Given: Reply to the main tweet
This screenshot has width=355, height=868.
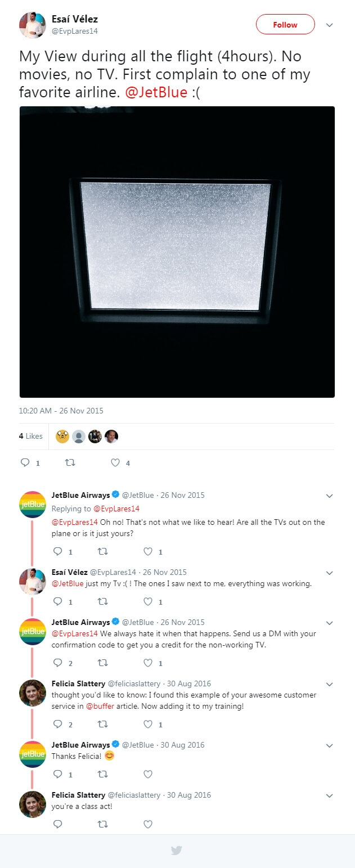Looking at the screenshot, I should (25, 462).
